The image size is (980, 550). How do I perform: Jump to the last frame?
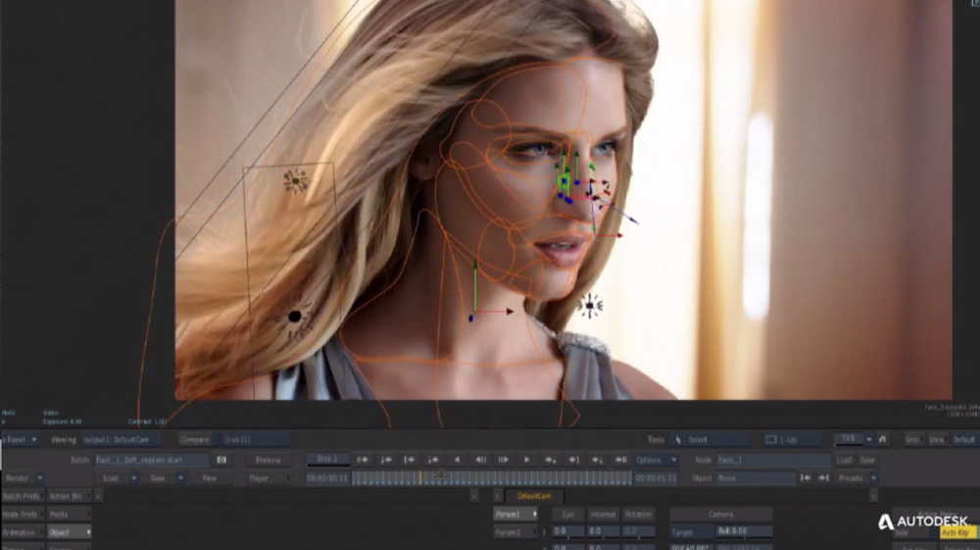point(620,459)
